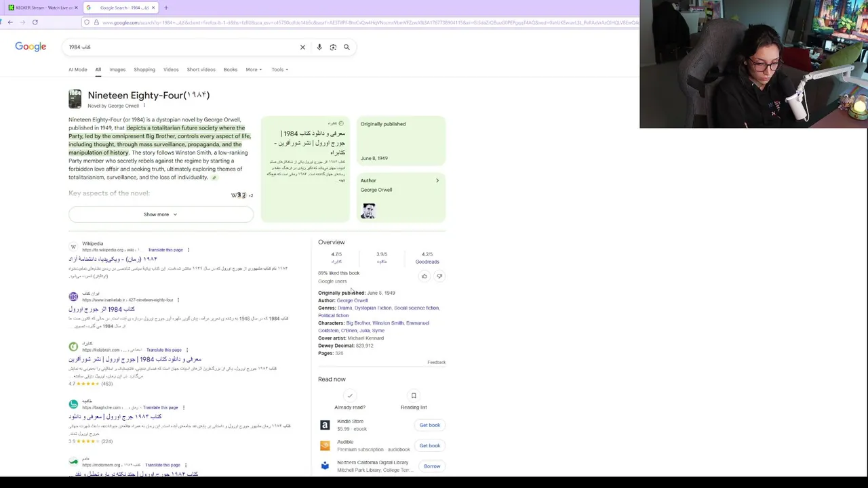
Task: Reload the page with the refresh icon
Action: pyautogui.click(x=35, y=22)
